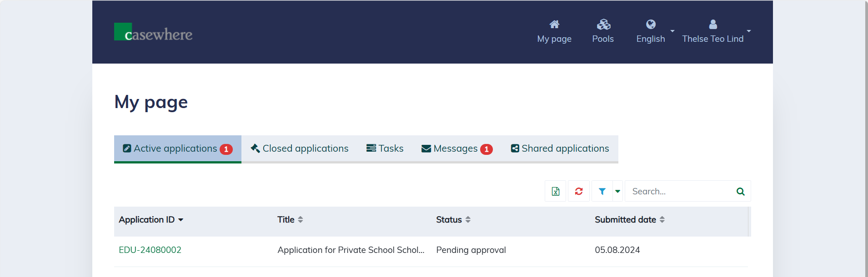Open the Pools cubes icon

pos(603,25)
